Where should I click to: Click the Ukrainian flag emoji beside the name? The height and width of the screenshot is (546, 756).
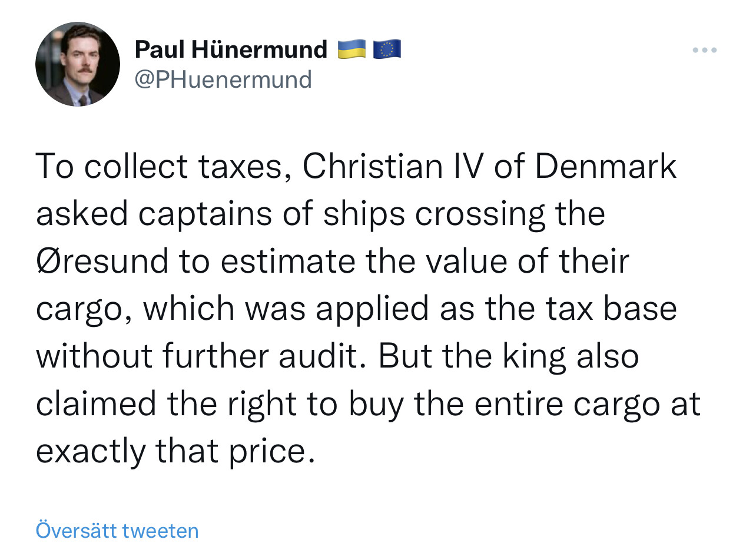352,49
